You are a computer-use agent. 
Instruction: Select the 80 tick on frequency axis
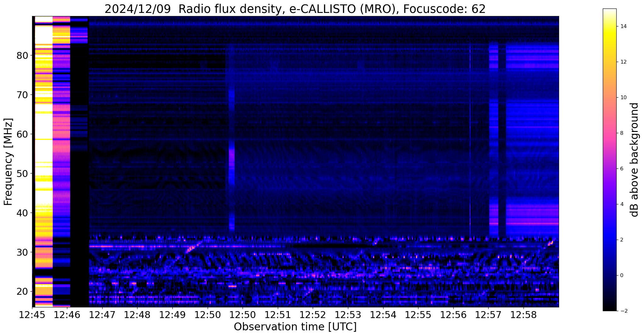[x=22, y=56]
